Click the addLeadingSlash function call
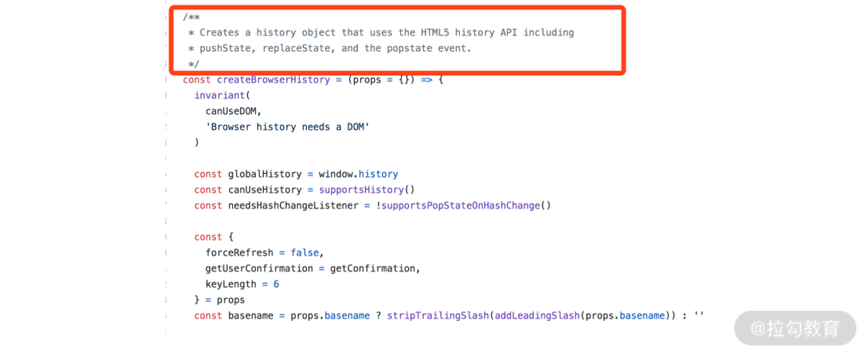This screenshot has height=357, width=868. coord(537,316)
